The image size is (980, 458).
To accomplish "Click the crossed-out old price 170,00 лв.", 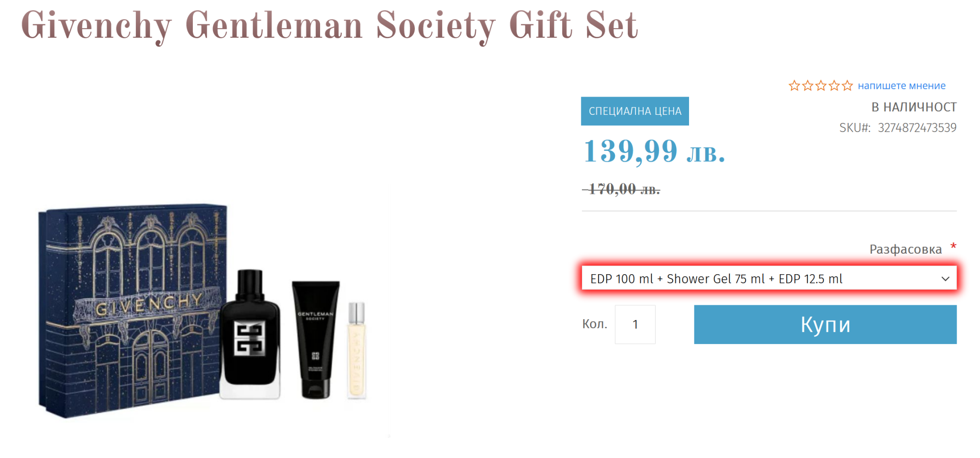I will pos(622,190).
